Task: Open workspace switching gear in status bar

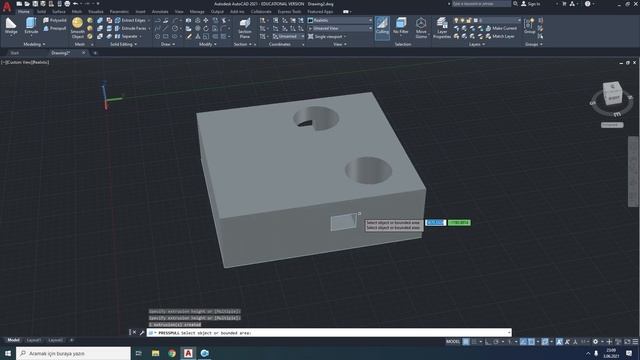Action: [x=595, y=342]
